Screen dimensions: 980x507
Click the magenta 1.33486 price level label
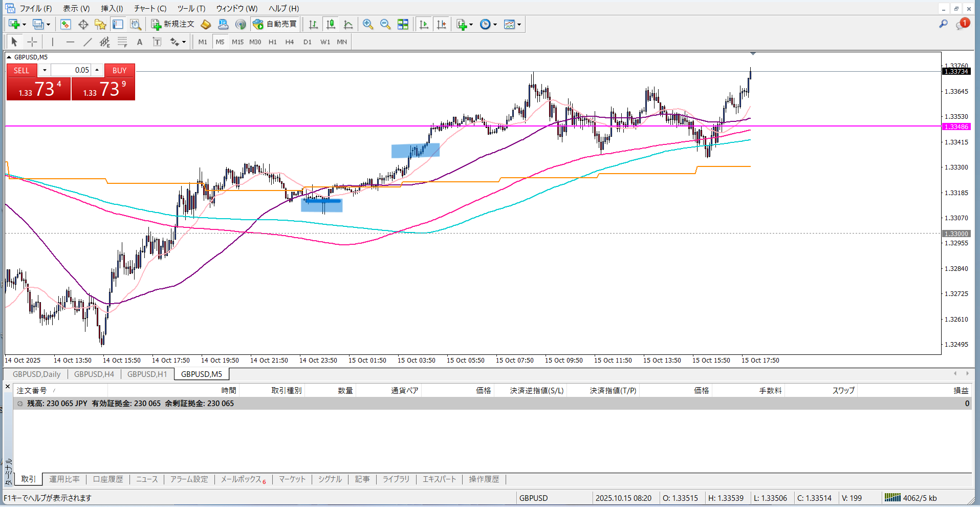tap(955, 126)
